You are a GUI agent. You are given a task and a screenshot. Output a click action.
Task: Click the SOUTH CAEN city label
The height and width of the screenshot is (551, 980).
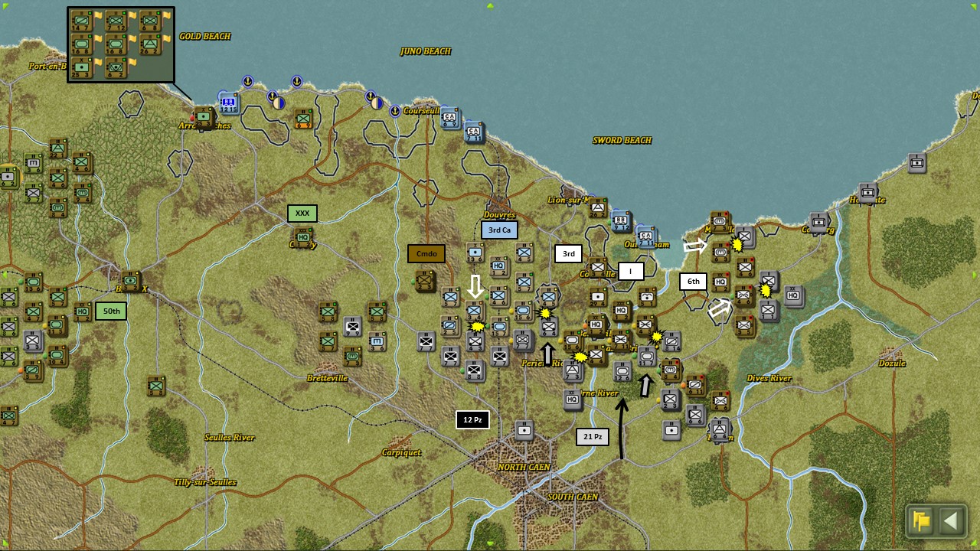(x=573, y=497)
